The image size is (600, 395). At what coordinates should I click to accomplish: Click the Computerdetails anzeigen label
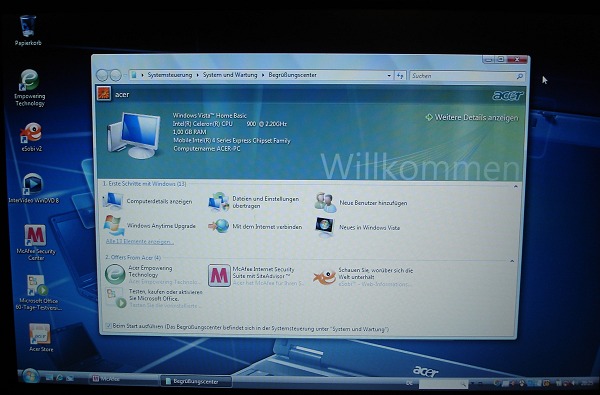(159, 201)
